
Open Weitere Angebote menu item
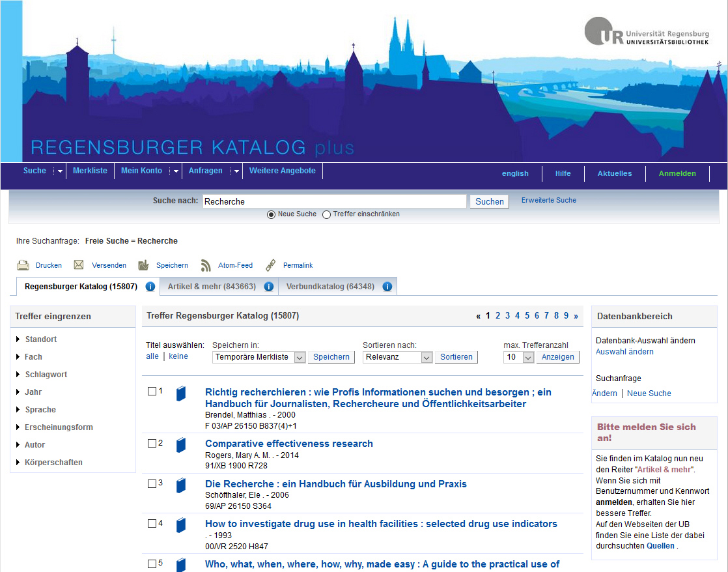[x=283, y=171]
